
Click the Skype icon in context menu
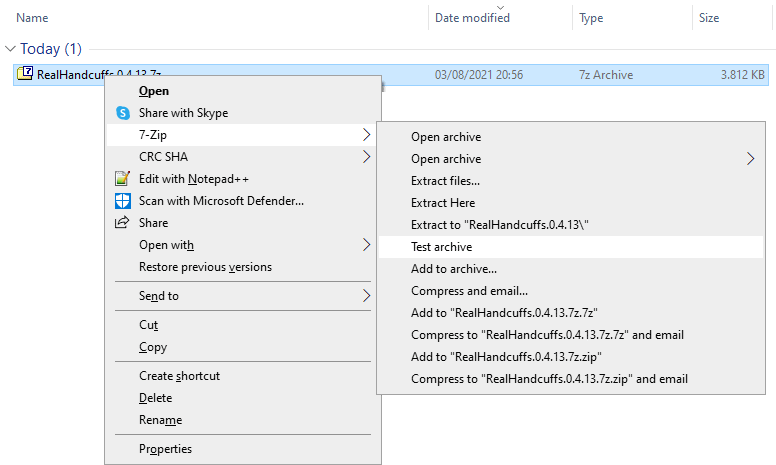point(123,113)
